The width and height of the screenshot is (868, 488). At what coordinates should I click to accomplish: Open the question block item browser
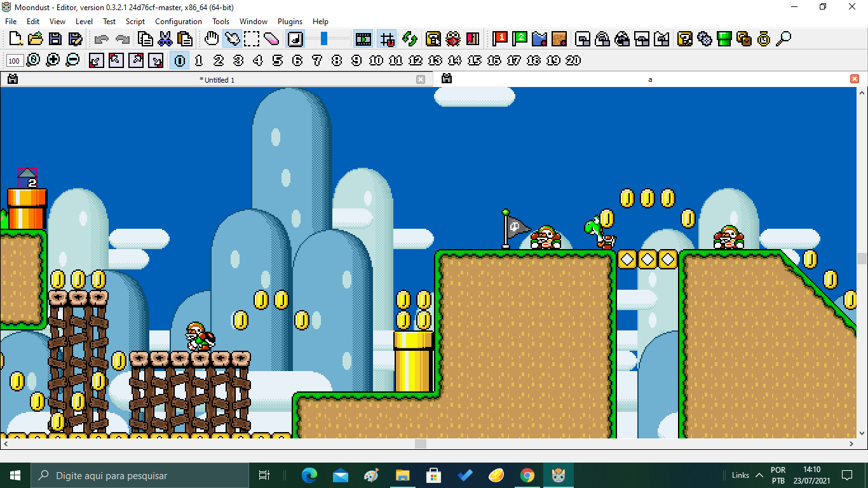[x=685, y=39]
